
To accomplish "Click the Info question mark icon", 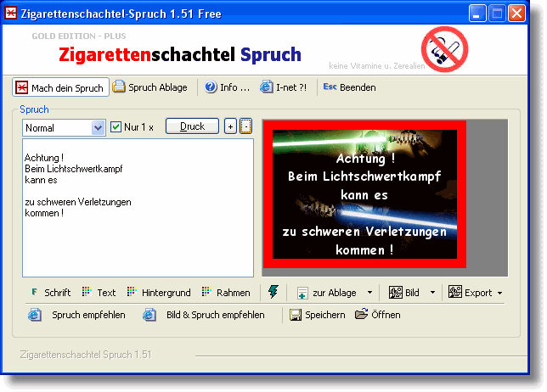I will point(211,87).
